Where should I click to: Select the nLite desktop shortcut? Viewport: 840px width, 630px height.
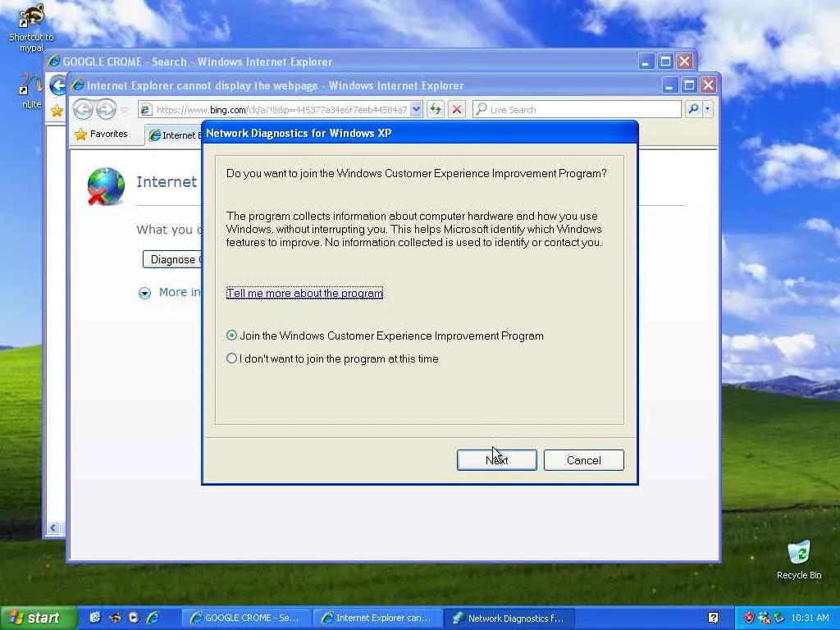pyautogui.click(x=32, y=90)
